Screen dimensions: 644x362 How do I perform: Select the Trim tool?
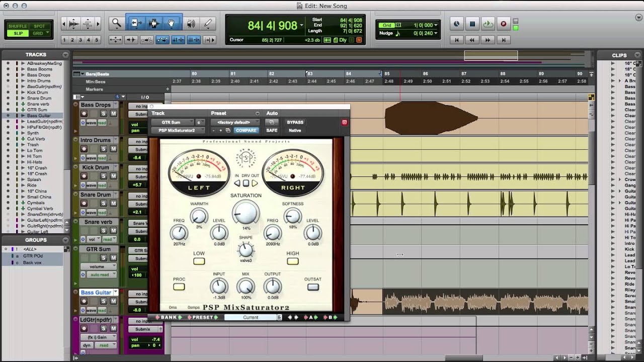135,23
